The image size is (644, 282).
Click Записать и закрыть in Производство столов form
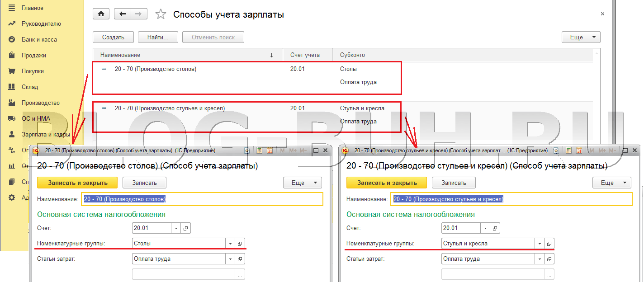(x=77, y=183)
